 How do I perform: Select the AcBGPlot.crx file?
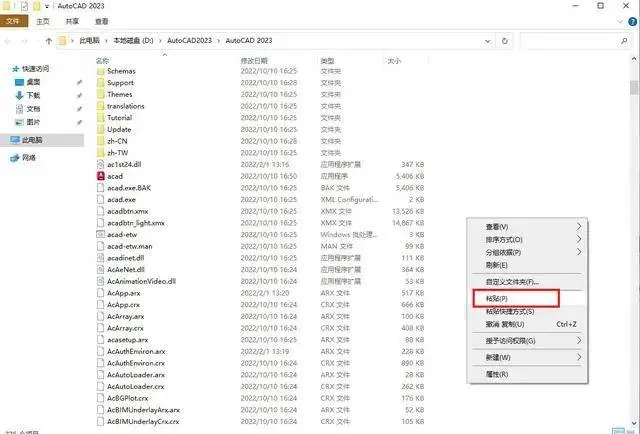127,398
